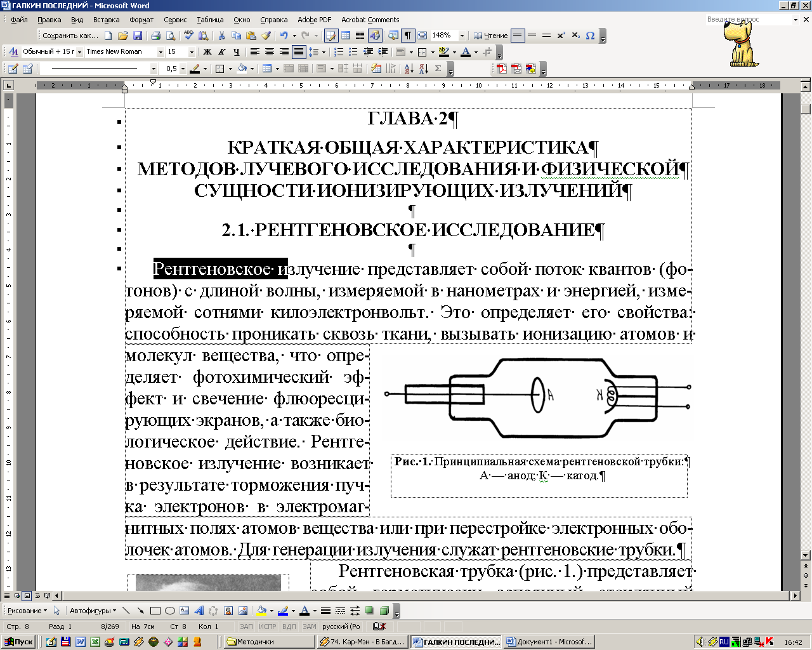Draw an oval shape
812x650 pixels.
[x=170, y=611]
